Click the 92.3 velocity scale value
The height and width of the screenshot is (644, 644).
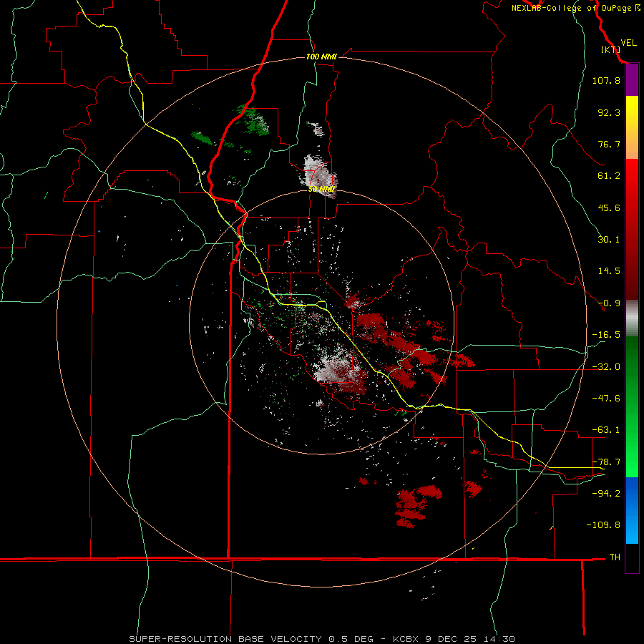pos(609,112)
